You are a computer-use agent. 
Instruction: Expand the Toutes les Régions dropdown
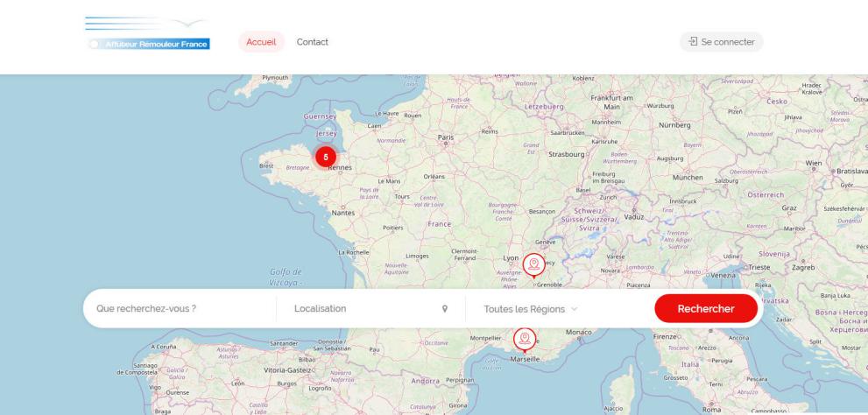532,309
